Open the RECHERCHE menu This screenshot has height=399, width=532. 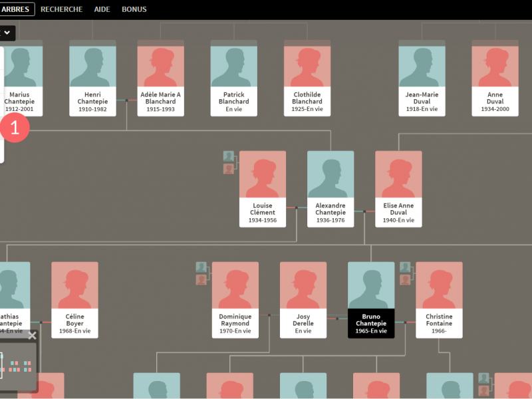61,9
